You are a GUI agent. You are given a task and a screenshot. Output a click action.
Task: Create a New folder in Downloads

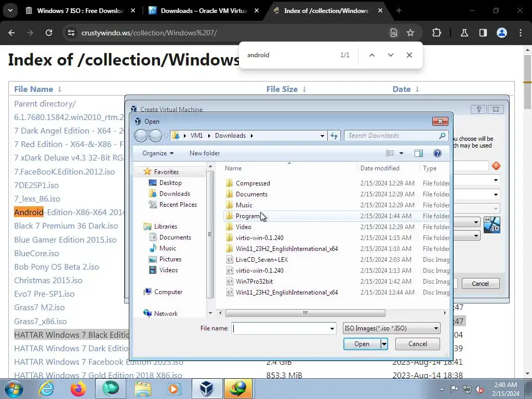(205, 153)
